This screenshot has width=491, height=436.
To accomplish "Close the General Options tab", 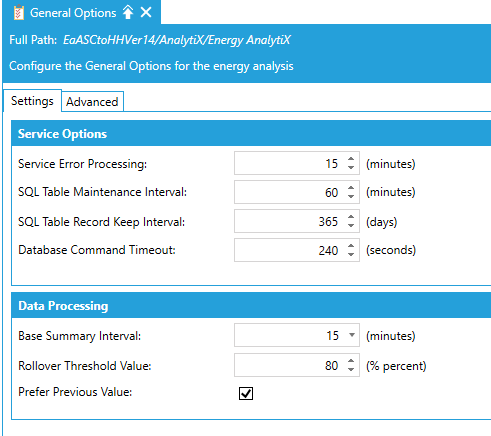I will point(146,13).
